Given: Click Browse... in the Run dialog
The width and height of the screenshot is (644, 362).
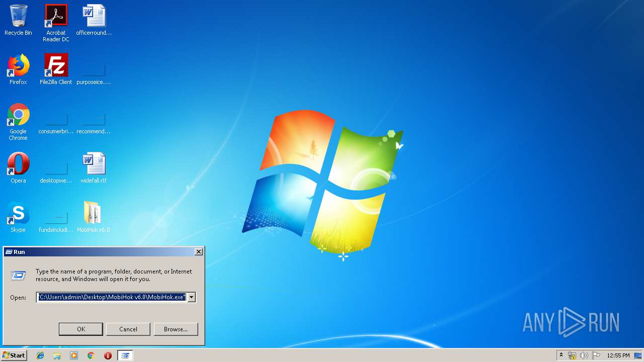Looking at the screenshot, I should click(x=176, y=329).
